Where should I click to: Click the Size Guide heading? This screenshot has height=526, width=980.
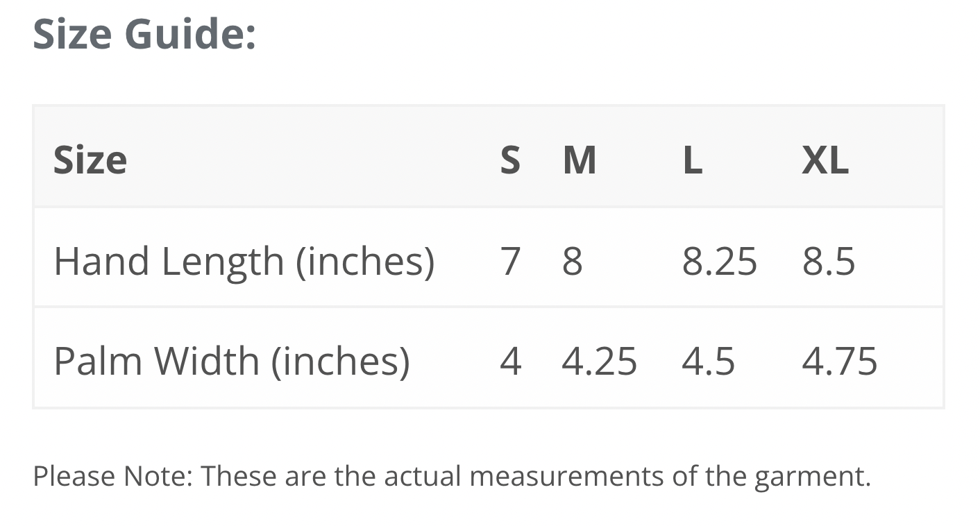click(144, 34)
